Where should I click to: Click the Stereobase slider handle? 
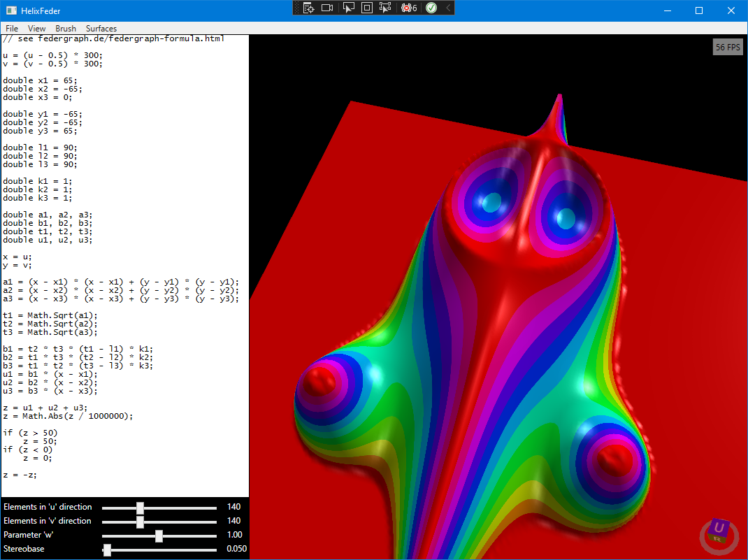[x=106, y=549]
